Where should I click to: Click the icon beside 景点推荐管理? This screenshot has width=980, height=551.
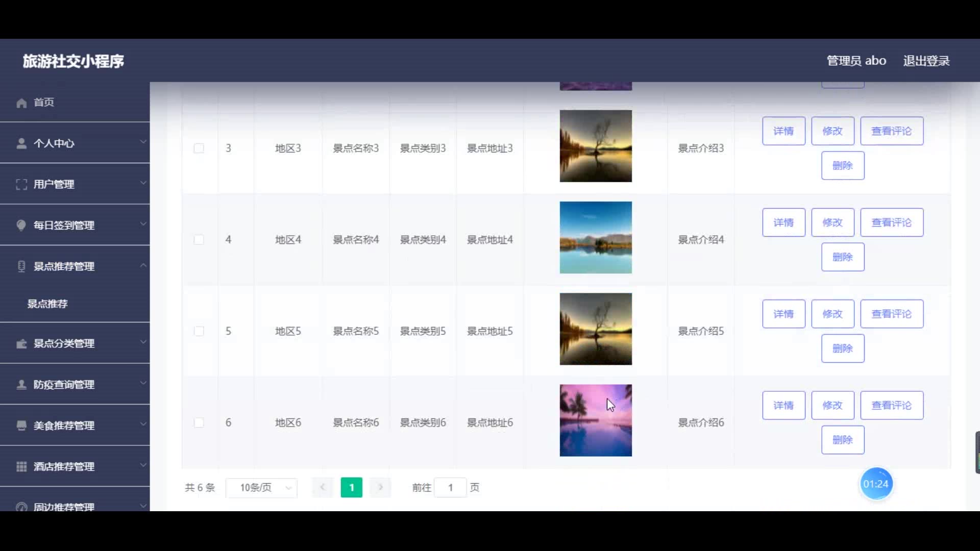pos(21,266)
